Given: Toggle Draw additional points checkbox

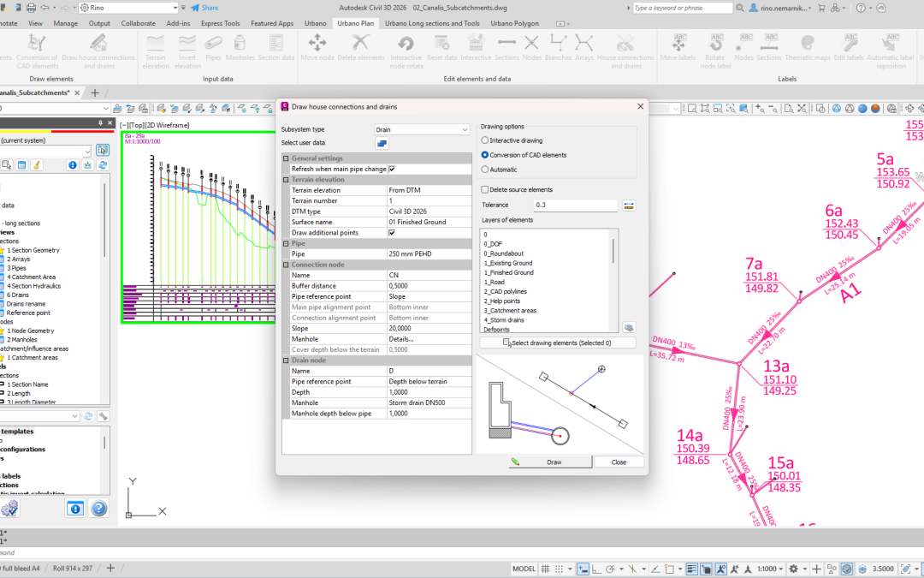Looking at the screenshot, I should click(392, 232).
